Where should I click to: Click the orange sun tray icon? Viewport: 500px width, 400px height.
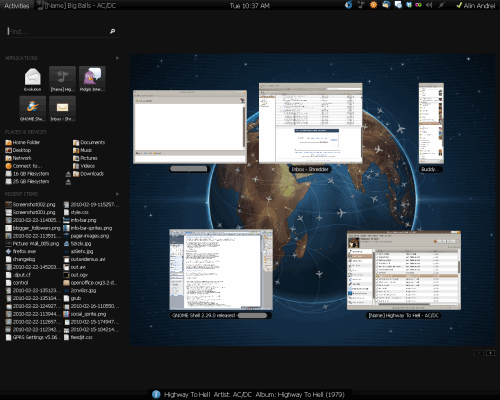point(373,5)
